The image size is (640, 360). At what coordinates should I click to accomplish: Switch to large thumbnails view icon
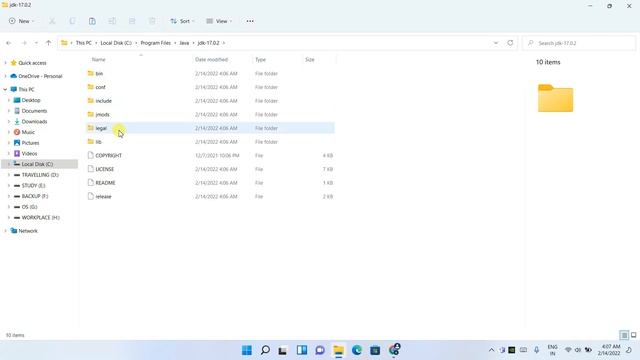click(633, 335)
